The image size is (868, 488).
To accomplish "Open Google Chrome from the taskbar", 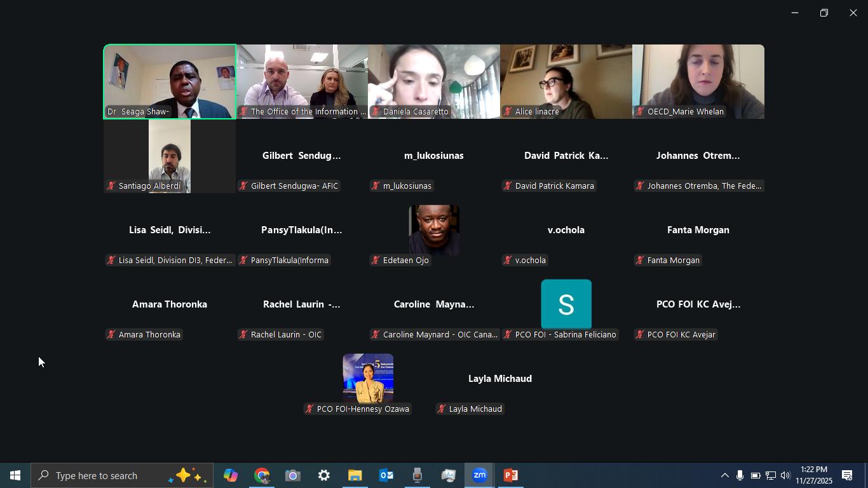I will point(262,475).
